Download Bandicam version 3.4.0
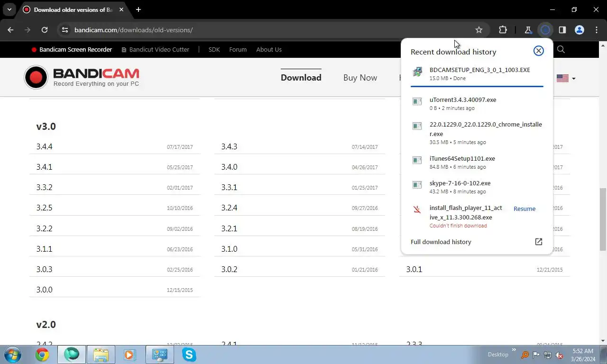 click(x=229, y=167)
